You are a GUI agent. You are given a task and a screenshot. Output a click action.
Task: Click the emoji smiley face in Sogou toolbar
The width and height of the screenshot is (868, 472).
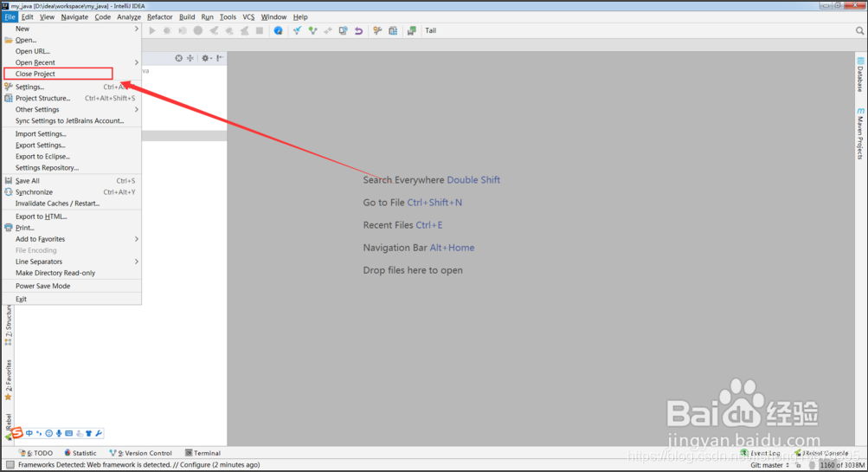point(48,433)
